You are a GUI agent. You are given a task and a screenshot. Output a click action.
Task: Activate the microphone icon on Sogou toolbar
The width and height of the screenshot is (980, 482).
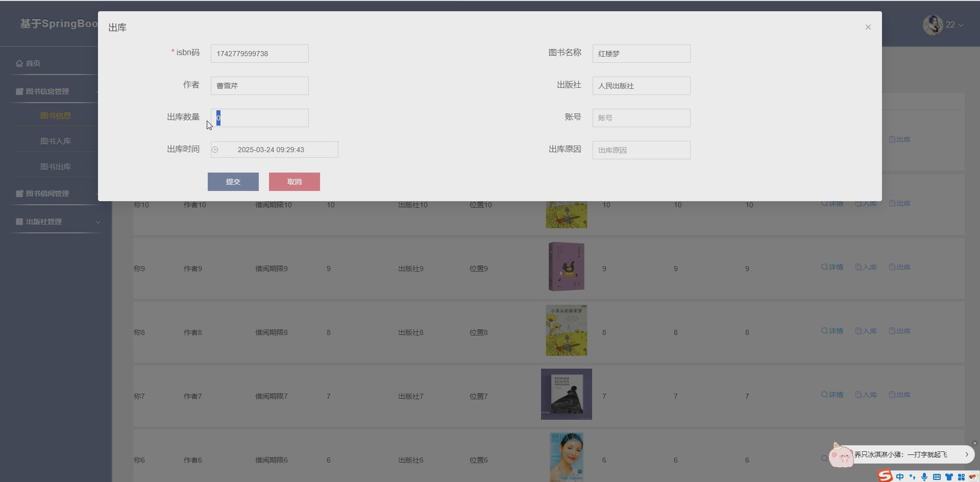point(924,476)
